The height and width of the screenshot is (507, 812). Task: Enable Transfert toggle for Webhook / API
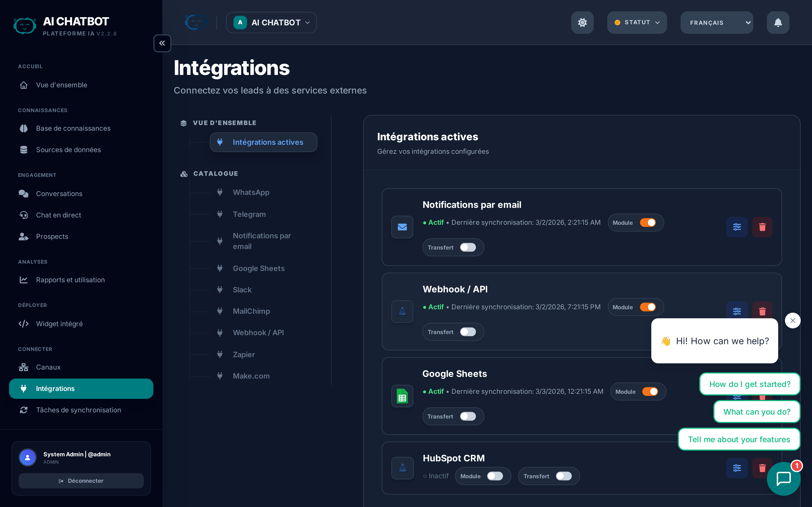tap(468, 332)
